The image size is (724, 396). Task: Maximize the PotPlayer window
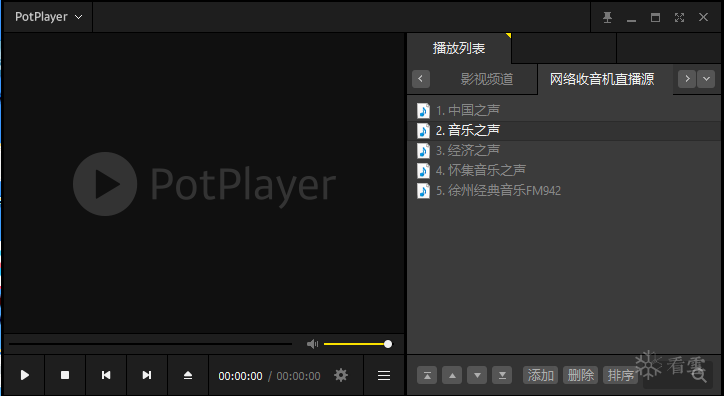click(655, 18)
